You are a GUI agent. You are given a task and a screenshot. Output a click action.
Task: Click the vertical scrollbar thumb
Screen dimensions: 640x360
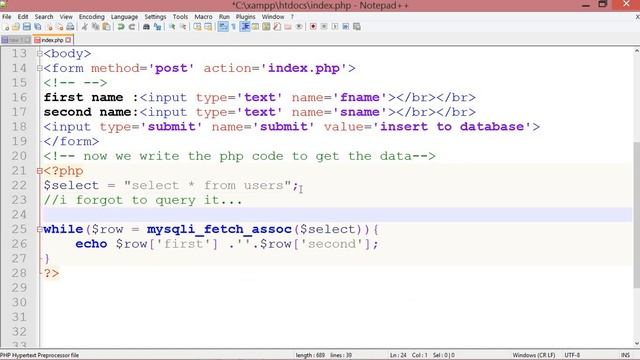pos(636,215)
